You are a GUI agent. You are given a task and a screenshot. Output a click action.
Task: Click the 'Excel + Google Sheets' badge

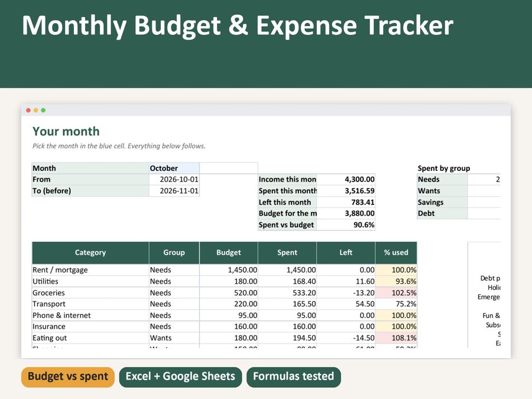tap(180, 377)
